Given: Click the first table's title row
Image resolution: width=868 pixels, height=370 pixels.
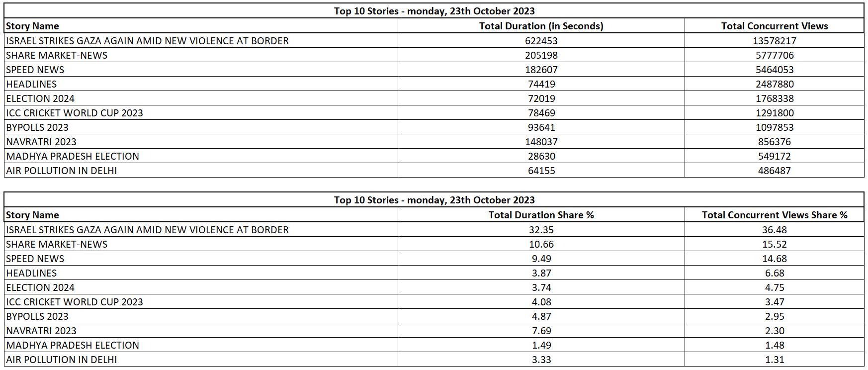Looking at the screenshot, I should [434, 11].
